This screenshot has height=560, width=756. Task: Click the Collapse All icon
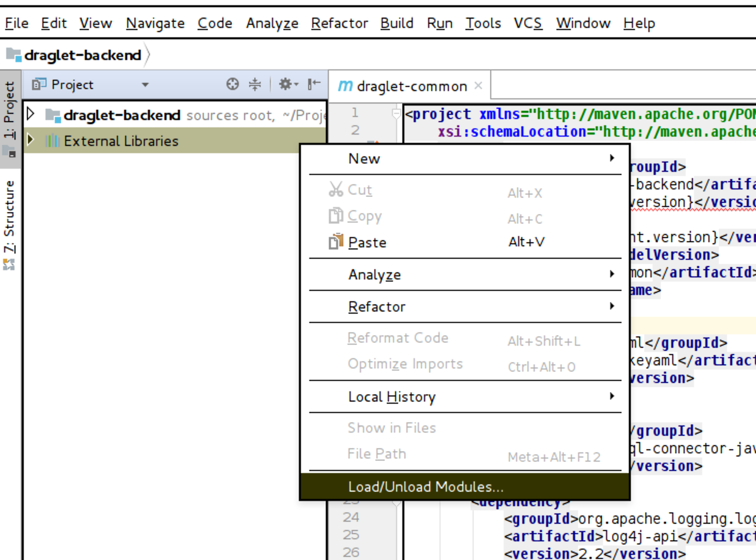click(x=255, y=84)
